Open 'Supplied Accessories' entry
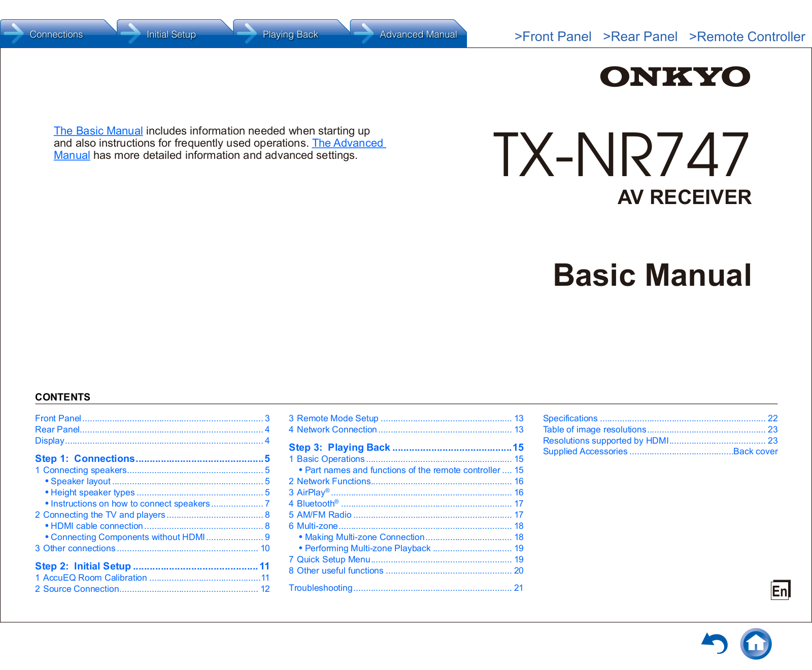This screenshot has width=812, height=670. click(x=660, y=451)
